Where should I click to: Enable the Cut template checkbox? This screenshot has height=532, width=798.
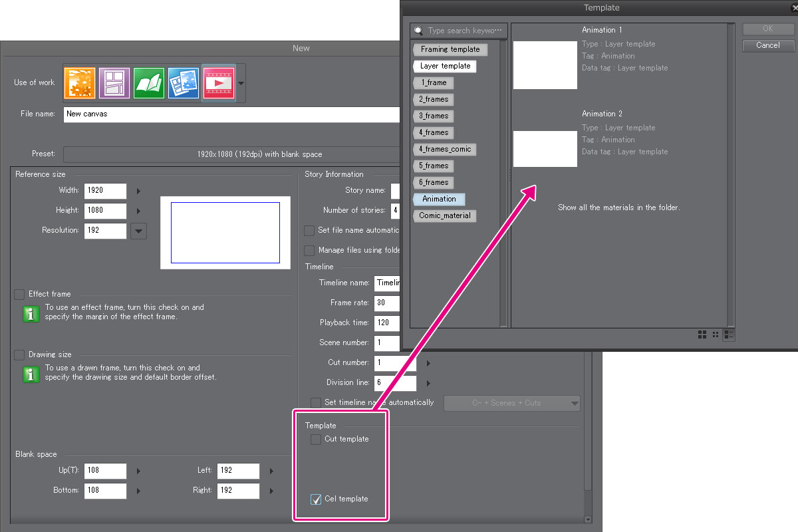[x=316, y=440]
